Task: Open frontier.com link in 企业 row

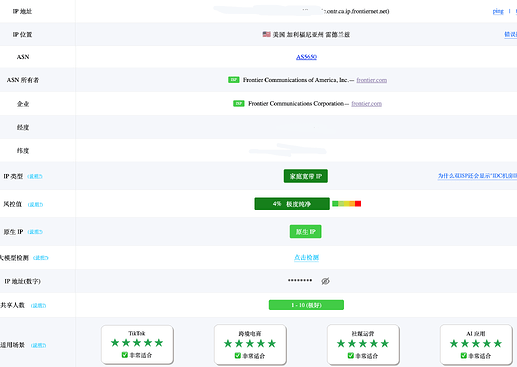Action: (x=366, y=104)
